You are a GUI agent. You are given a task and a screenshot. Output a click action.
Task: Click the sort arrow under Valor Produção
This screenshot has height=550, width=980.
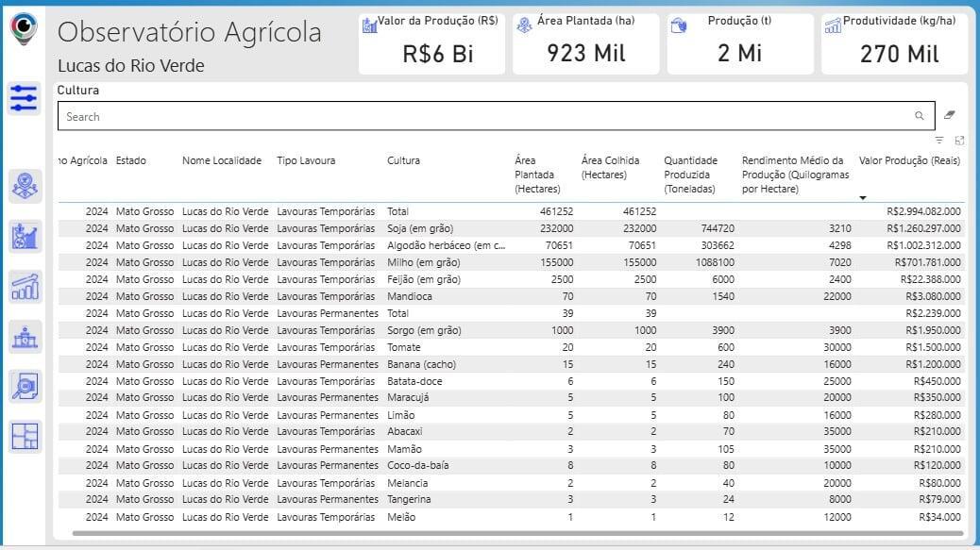pyautogui.click(x=863, y=197)
